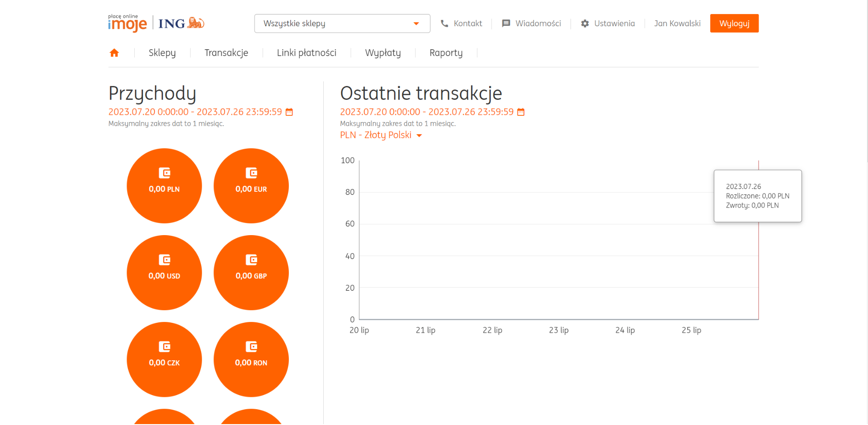Click the 20 lip label on the chart axis
This screenshot has width=868, height=425.
pyautogui.click(x=359, y=330)
